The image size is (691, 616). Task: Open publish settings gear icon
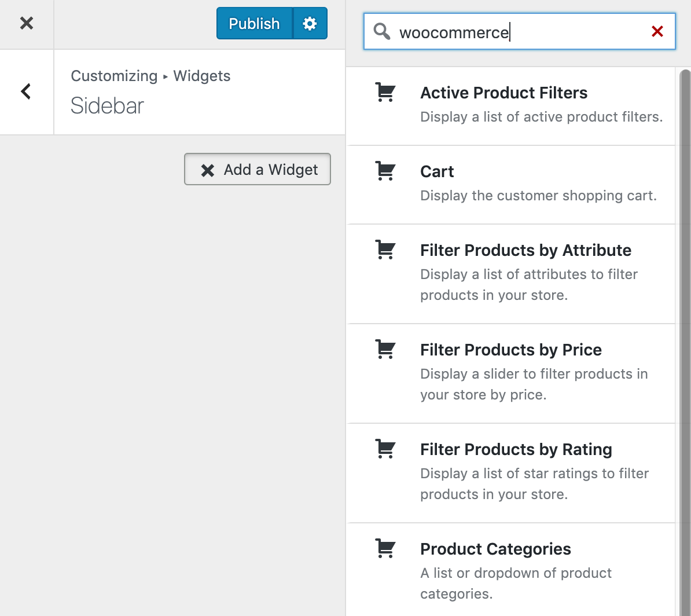[x=310, y=24]
